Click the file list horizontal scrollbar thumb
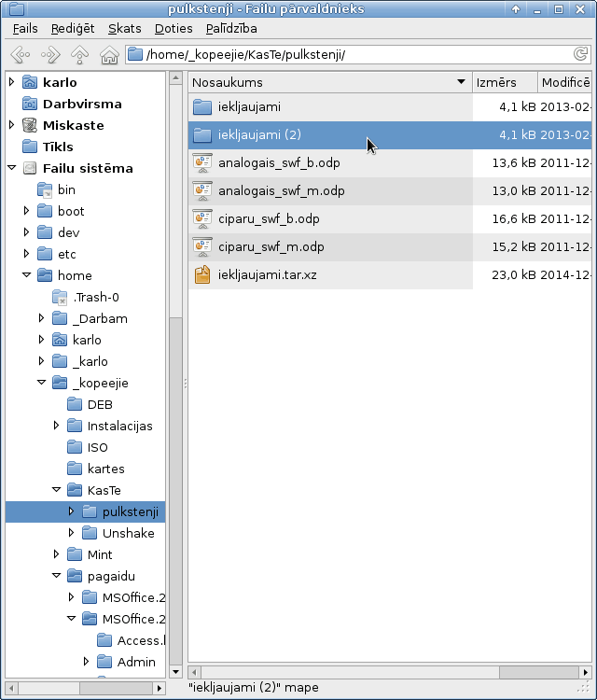 [x=539, y=671]
